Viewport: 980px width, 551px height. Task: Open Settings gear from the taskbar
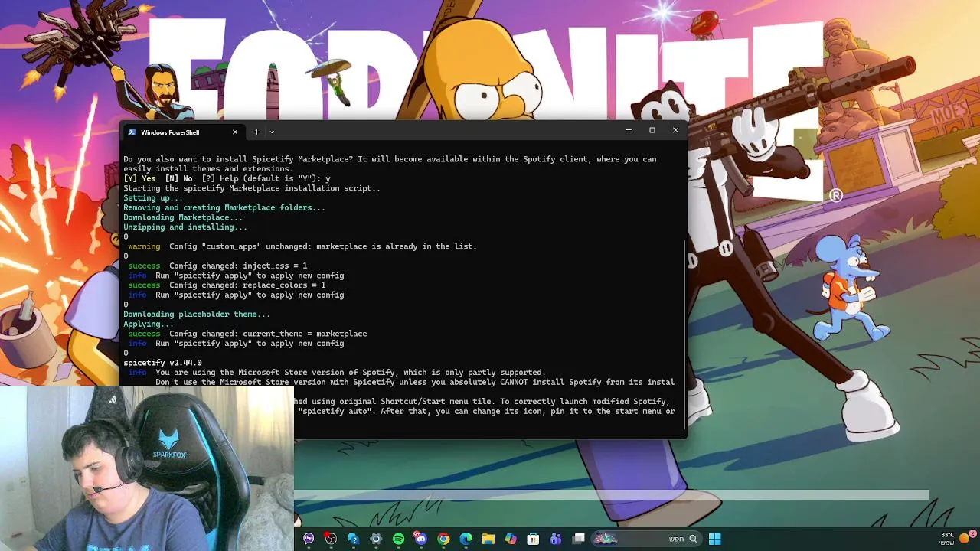tap(375, 539)
